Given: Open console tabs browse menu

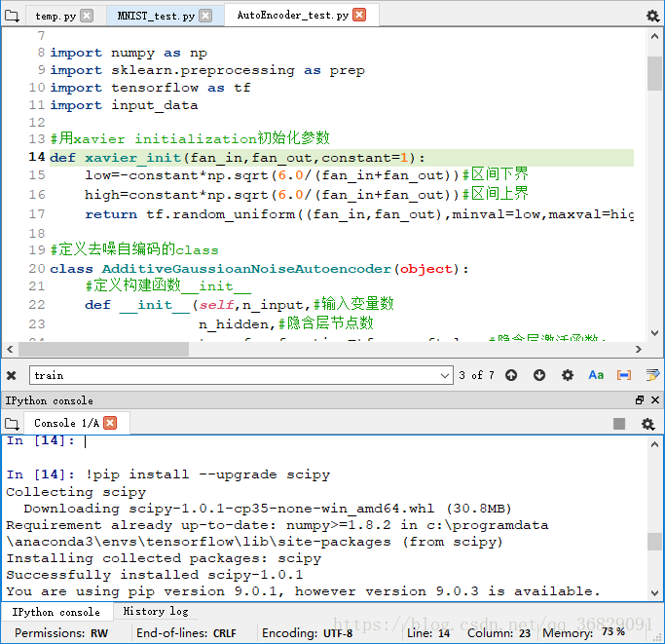Looking at the screenshot, I should (x=12, y=424).
